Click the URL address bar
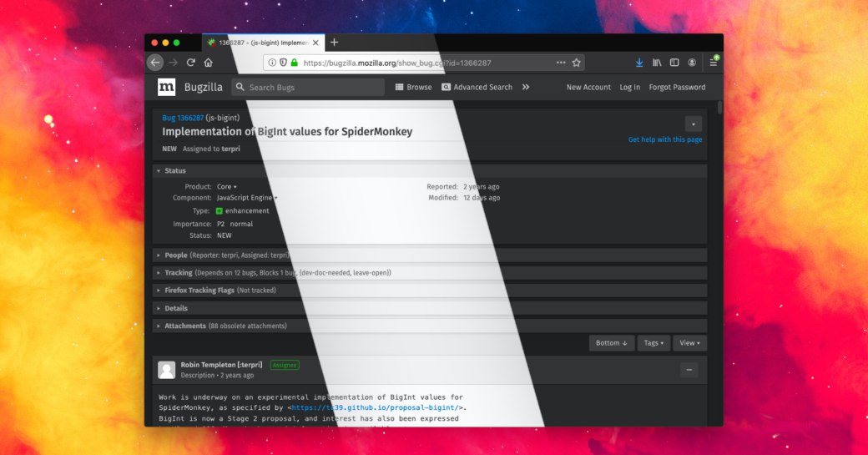The image size is (868, 455). click(424, 63)
